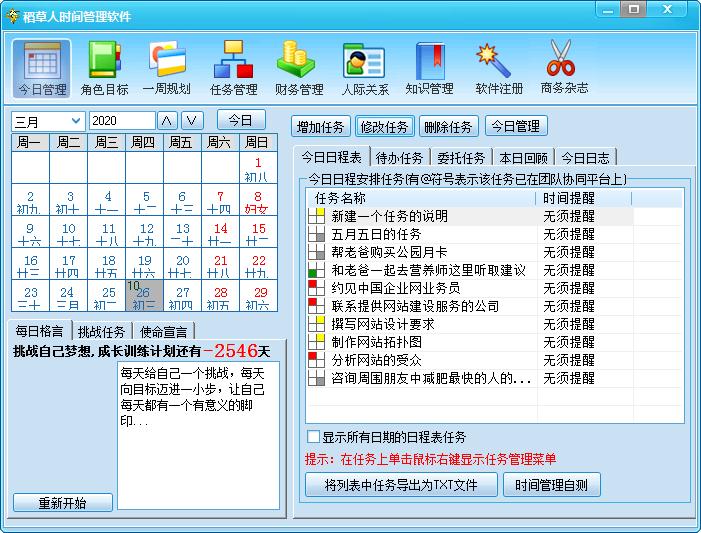Select day 14 in the calendar
Screen dimensions: 701x533
point(221,234)
